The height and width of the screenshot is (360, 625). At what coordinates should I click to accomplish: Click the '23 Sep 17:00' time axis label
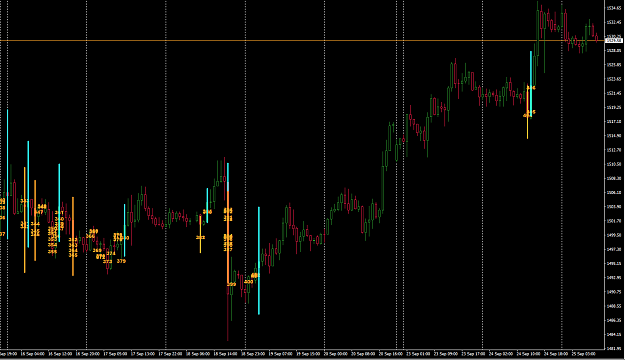coord(473,354)
